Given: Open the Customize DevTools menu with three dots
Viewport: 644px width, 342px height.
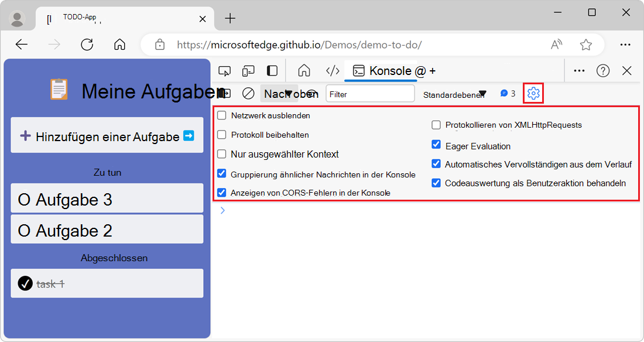Looking at the screenshot, I should click(x=579, y=70).
